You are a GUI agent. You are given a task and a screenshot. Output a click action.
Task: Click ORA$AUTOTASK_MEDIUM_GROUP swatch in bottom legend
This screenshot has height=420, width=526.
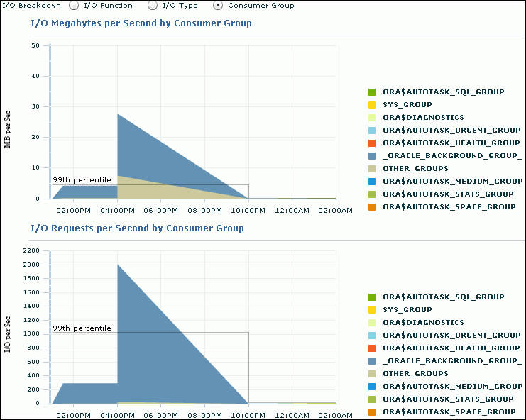click(371, 387)
